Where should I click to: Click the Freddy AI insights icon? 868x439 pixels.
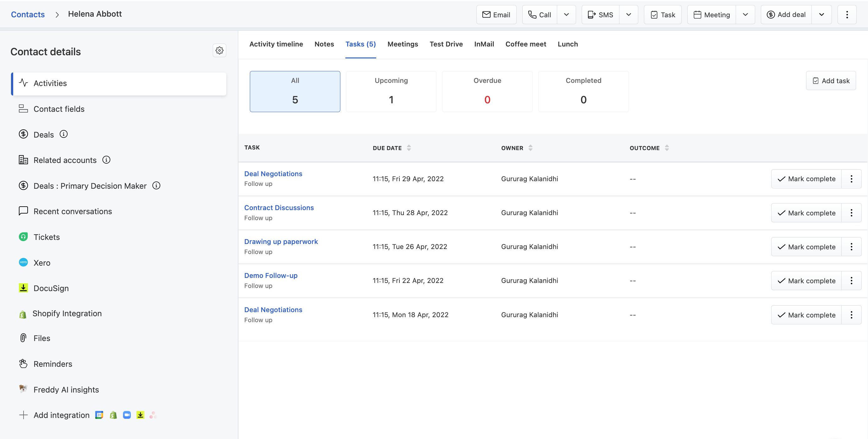click(23, 389)
